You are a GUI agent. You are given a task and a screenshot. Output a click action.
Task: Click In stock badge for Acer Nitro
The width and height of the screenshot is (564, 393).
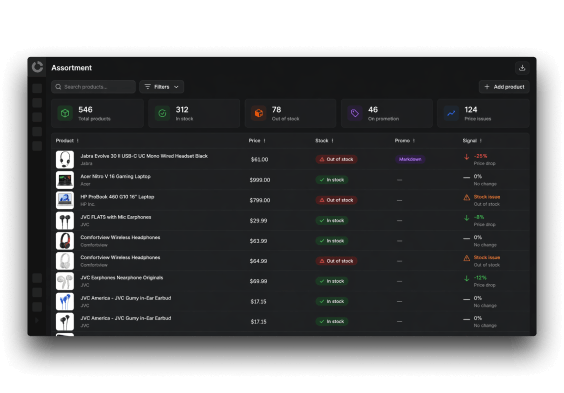(x=332, y=180)
